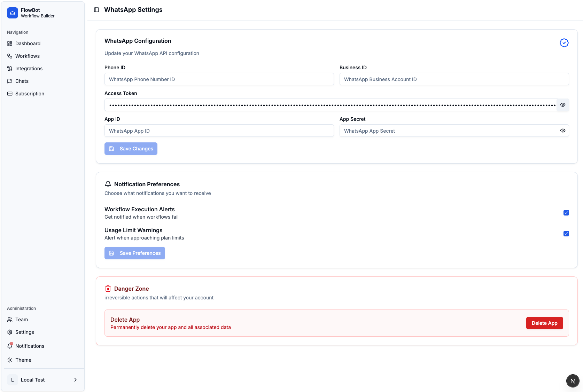Open the Subscription page
The image size is (583, 392).
(30, 94)
